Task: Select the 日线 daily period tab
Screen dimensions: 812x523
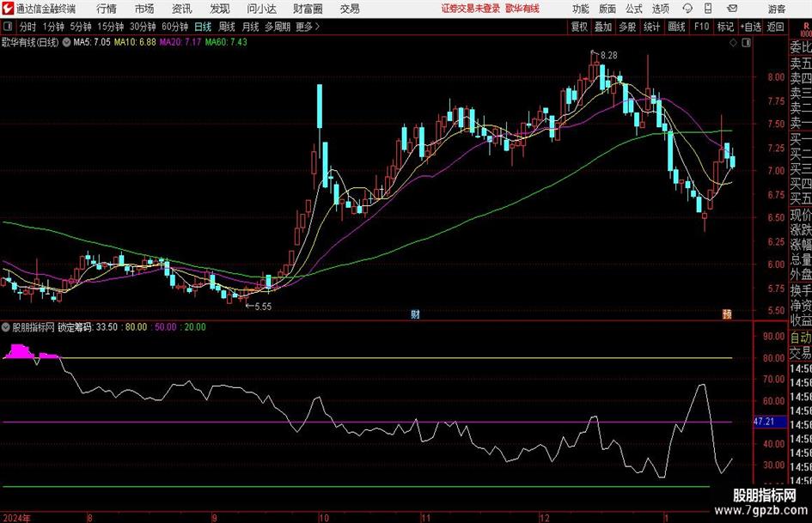Action: [203, 27]
